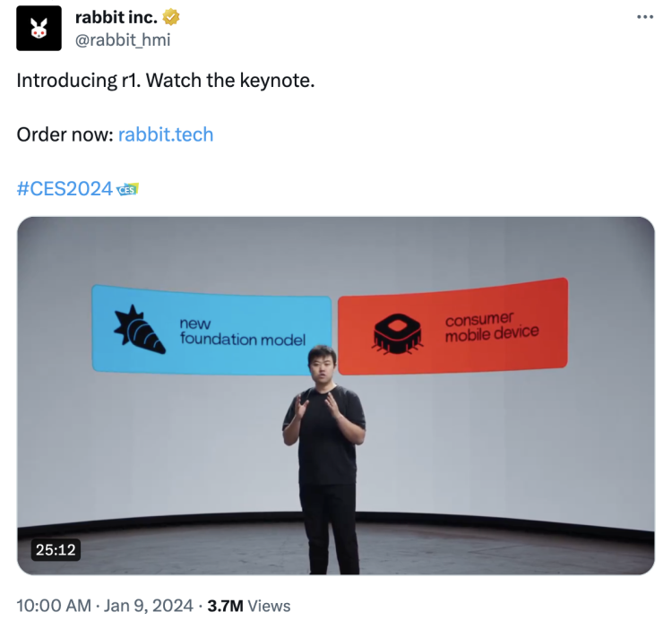Open the 10:00 AM timestamp
This screenshot has width=672, height=629.
(54, 606)
